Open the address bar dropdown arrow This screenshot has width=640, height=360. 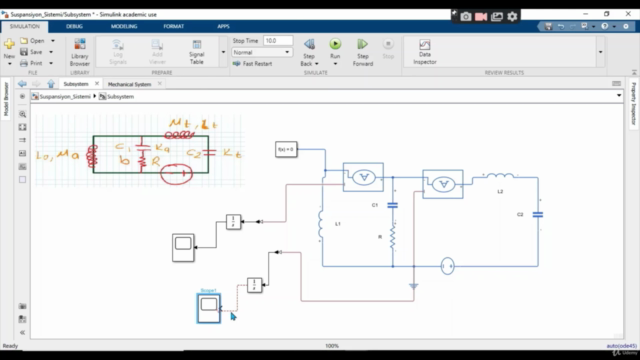[x=619, y=96]
